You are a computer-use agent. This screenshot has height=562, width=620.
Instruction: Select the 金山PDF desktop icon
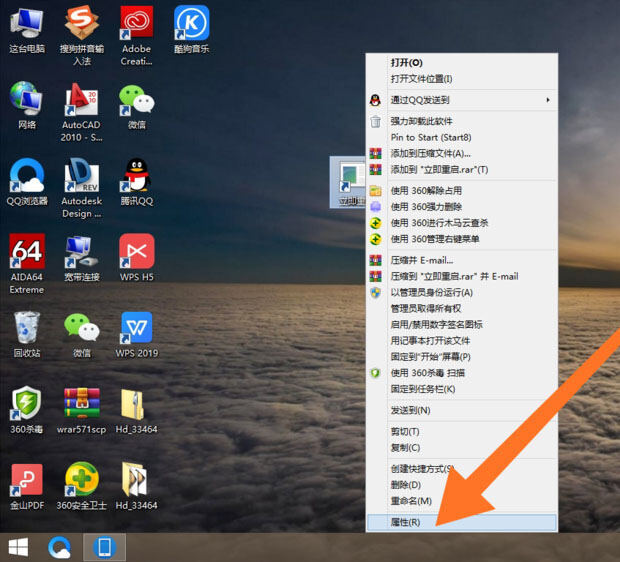pos(27,487)
